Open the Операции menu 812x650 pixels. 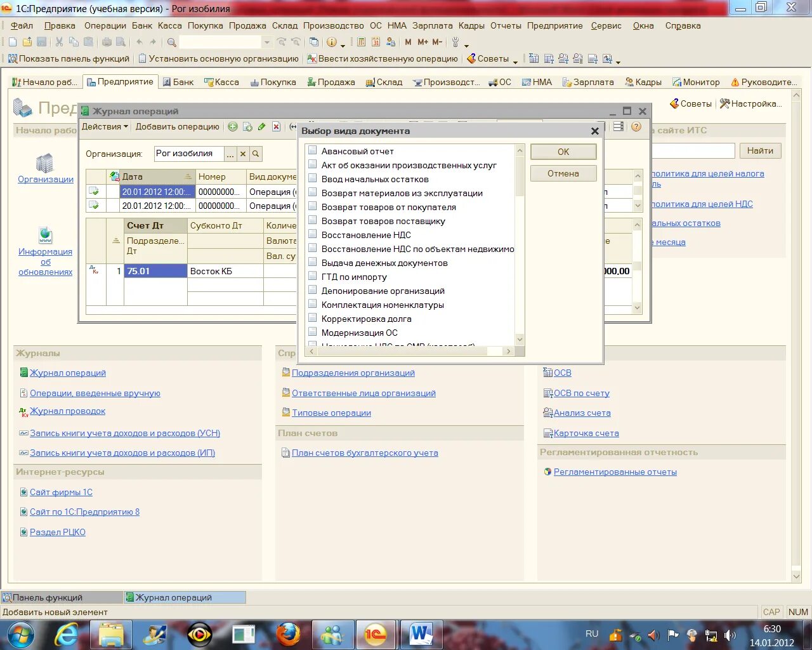pos(105,25)
